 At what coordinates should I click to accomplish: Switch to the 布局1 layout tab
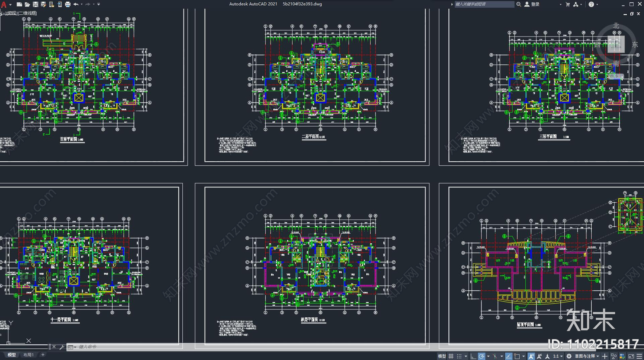[x=28, y=355]
